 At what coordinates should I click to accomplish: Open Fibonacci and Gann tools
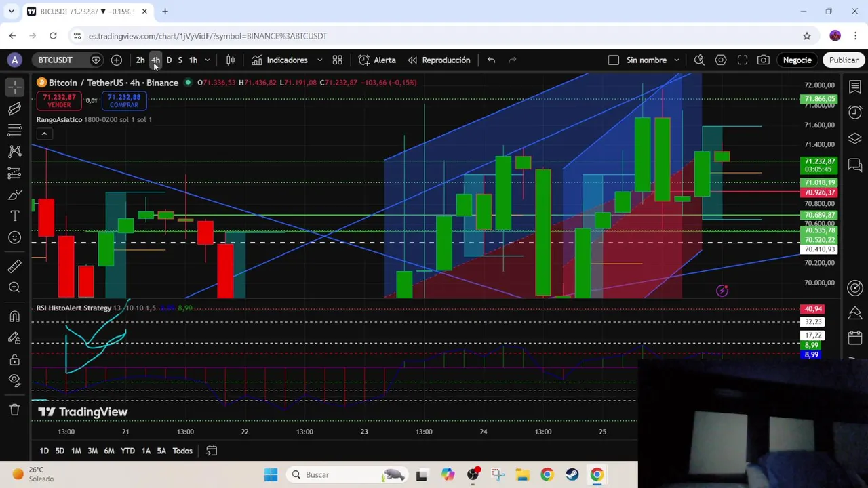(14, 129)
